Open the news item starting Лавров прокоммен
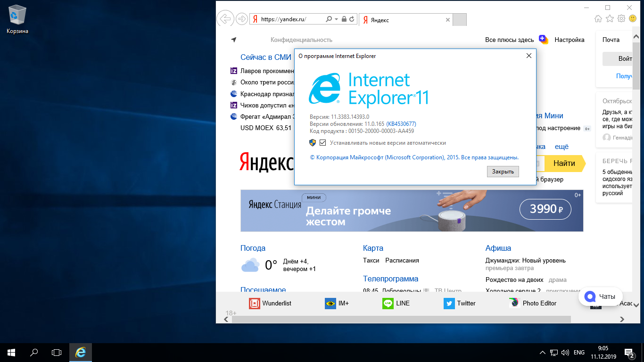Image resolution: width=644 pixels, height=362 pixels. coord(267,71)
